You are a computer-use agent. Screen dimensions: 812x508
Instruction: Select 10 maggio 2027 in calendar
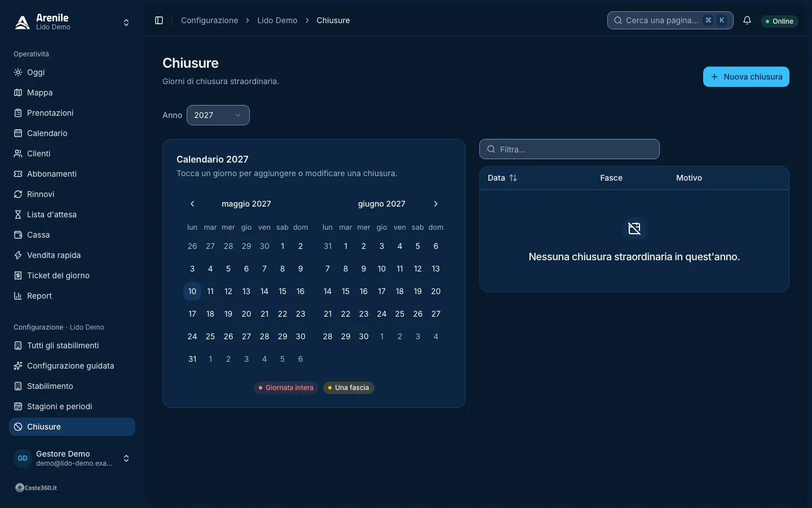point(192,291)
